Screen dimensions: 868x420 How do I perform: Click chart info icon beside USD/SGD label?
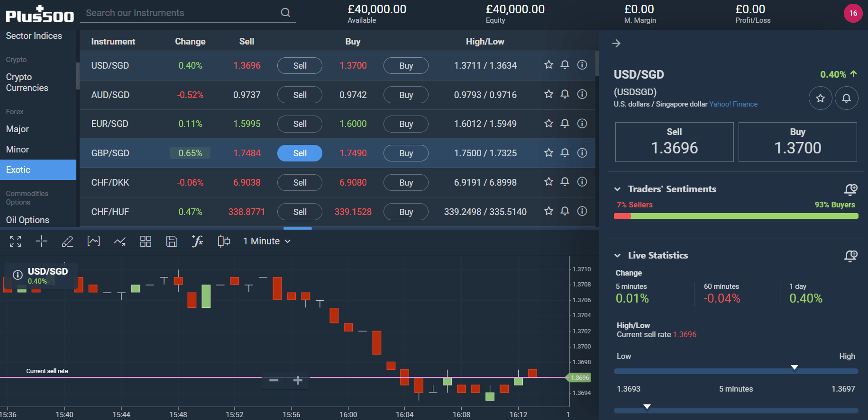click(18, 275)
